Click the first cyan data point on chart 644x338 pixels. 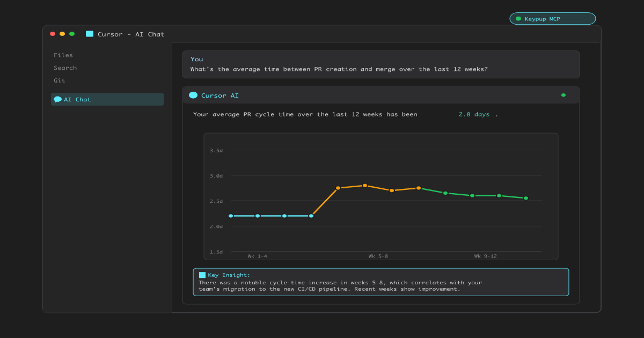point(231,216)
